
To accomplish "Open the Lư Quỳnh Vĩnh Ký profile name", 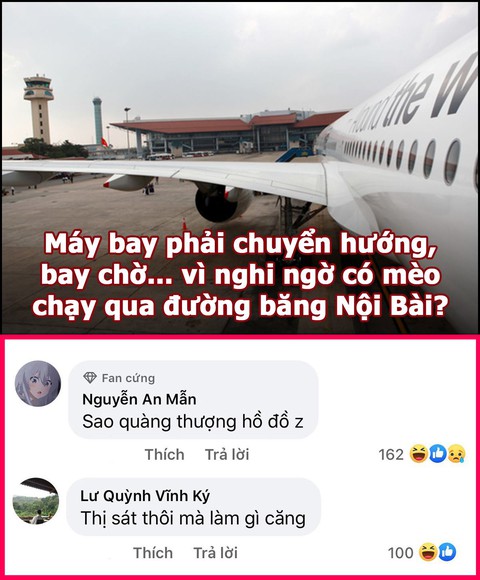I will pyautogui.click(x=145, y=496).
